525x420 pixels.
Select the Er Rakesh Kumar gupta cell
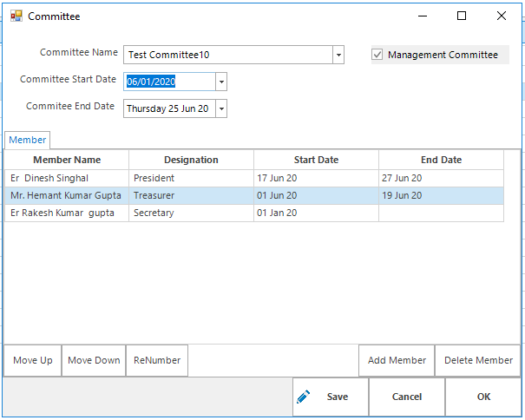[67, 213]
